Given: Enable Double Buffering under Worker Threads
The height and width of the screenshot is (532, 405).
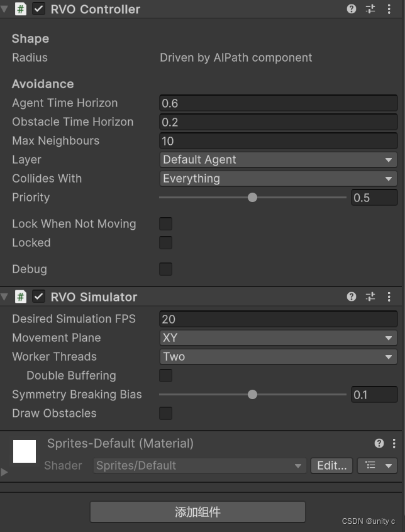Looking at the screenshot, I should pyautogui.click(x=165, y=375).
